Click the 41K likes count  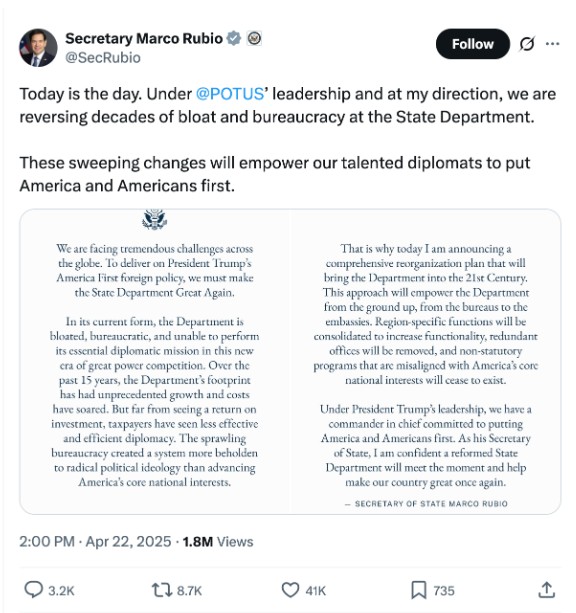click(316, 590)
